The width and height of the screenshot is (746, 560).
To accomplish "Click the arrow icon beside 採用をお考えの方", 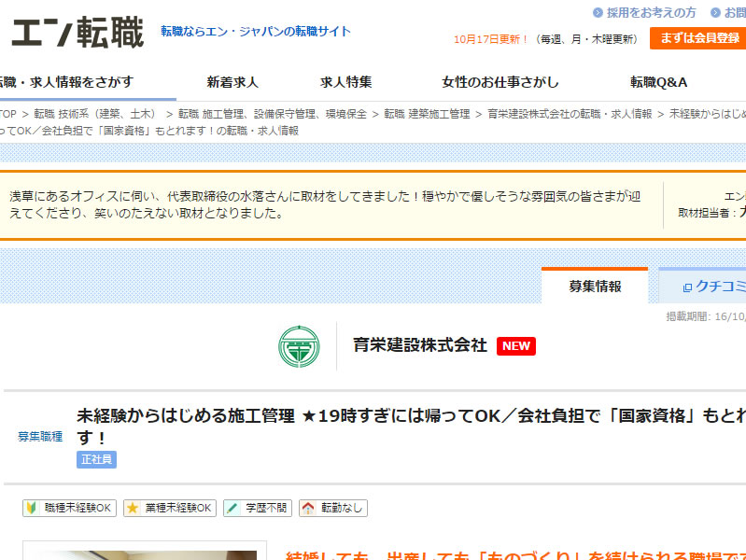I will tap(598, 13).
